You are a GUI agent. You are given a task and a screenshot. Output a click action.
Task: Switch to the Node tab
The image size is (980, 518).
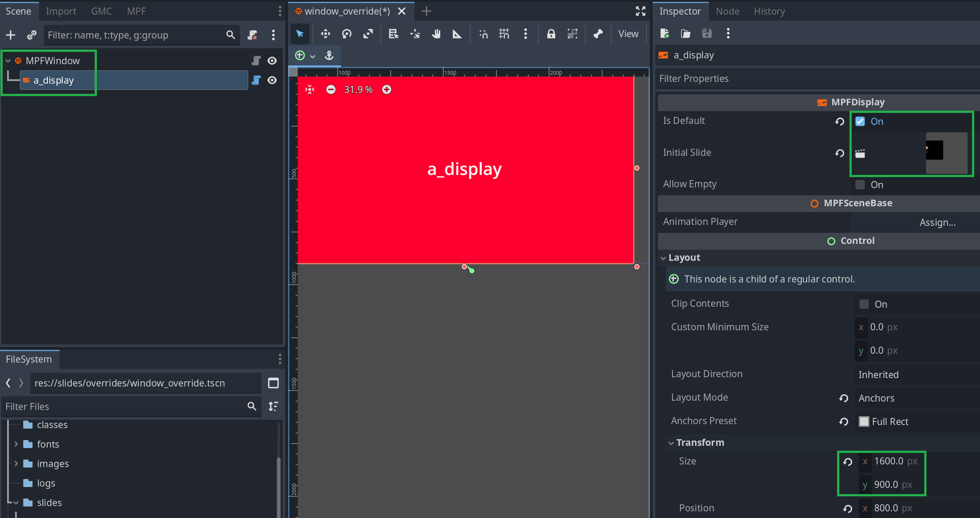click(727, 11)
